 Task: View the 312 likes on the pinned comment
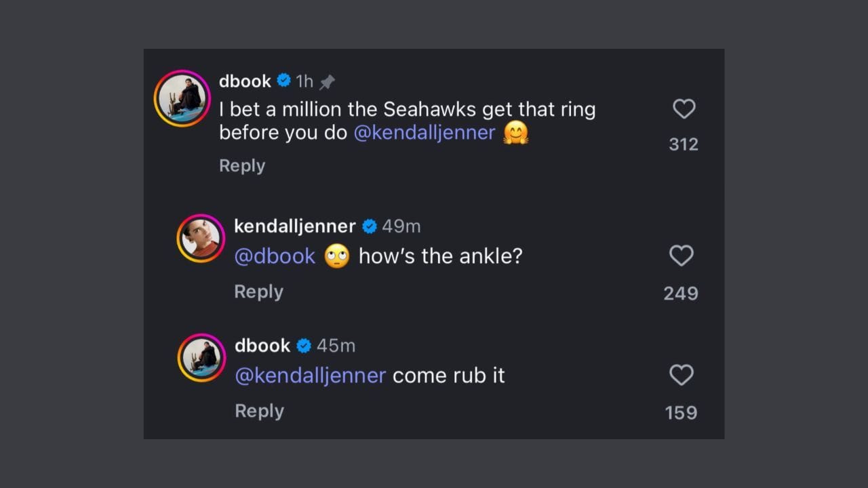683,144
